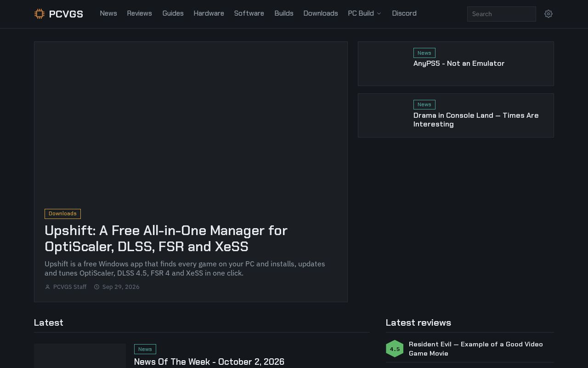Open the Upshift All-in-One Manager article headline

click(166, 238)
